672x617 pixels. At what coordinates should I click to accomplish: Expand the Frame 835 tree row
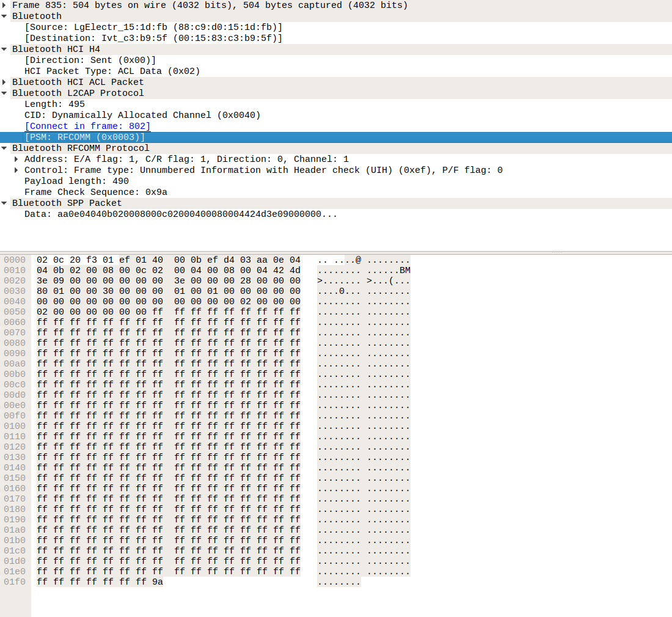point(5,5)
